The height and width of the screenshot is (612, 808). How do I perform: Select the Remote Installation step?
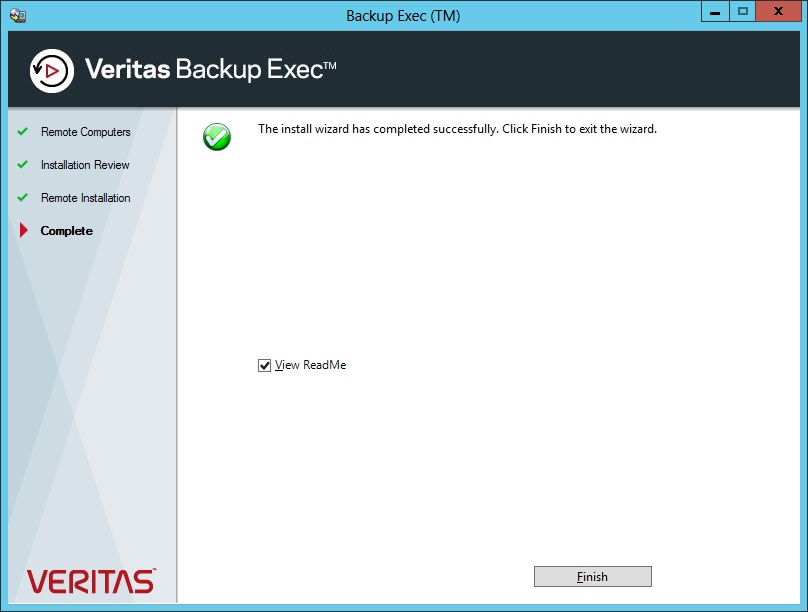(x=86, y=198)
